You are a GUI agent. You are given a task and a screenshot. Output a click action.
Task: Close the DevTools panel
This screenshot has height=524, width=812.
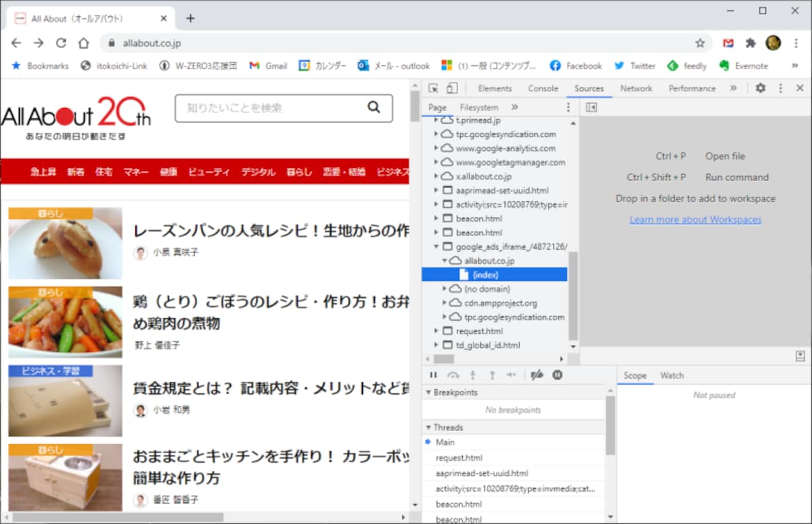coord(800,88)
